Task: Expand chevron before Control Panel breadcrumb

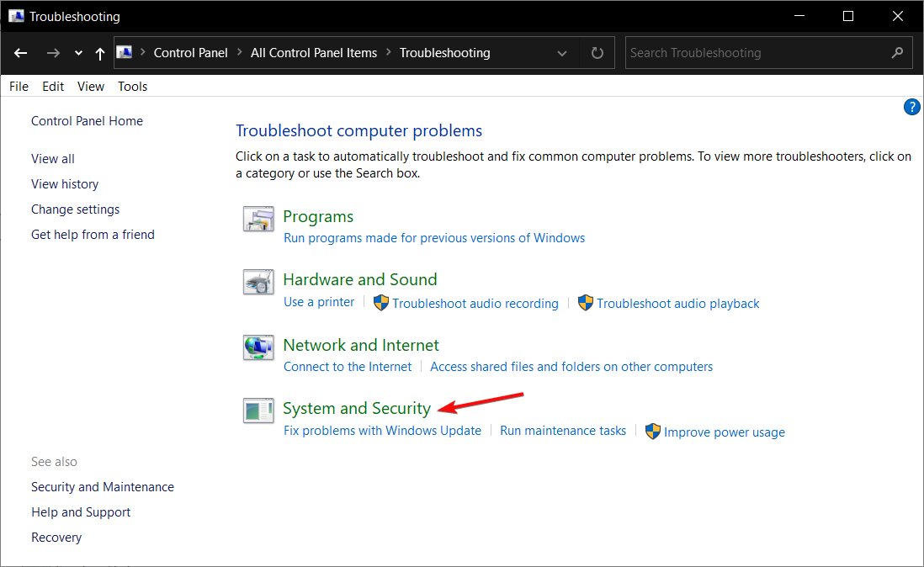Action: tap(142, 52)
